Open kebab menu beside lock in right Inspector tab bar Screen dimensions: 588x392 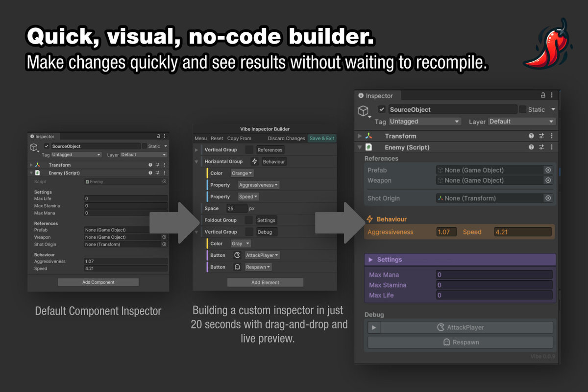pyautogui.click(x=552, y=96)
